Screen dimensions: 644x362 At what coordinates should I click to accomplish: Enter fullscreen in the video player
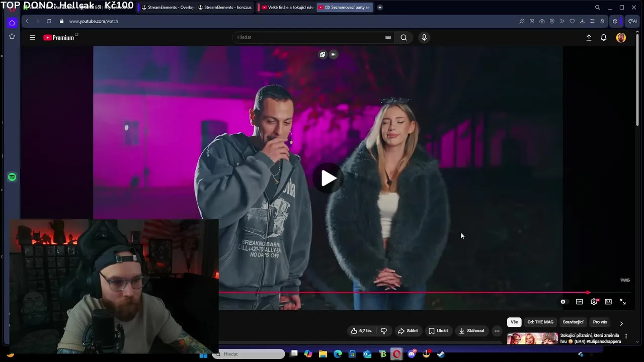point(623,302)
